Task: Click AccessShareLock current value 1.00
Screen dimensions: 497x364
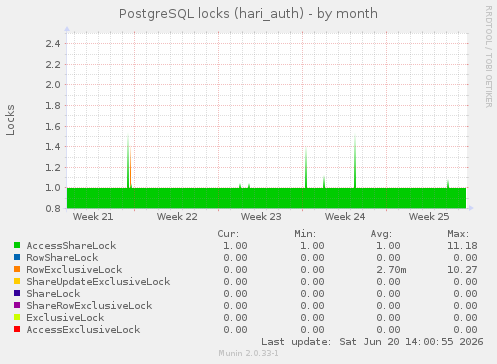Action: [x=235, y=246]
